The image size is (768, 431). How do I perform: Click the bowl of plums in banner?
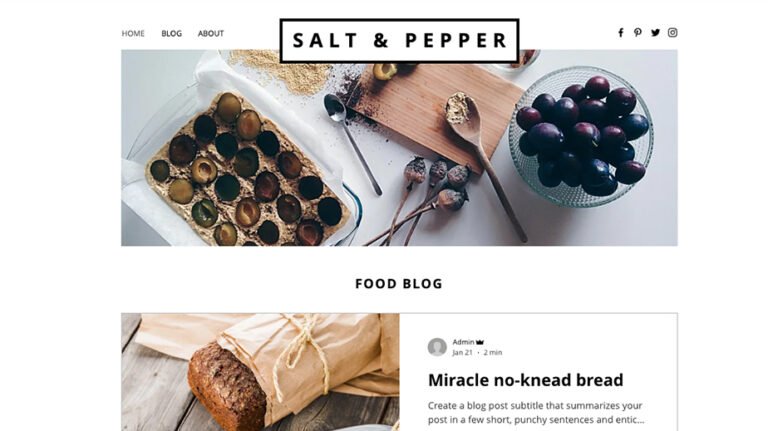coord(581,137)
